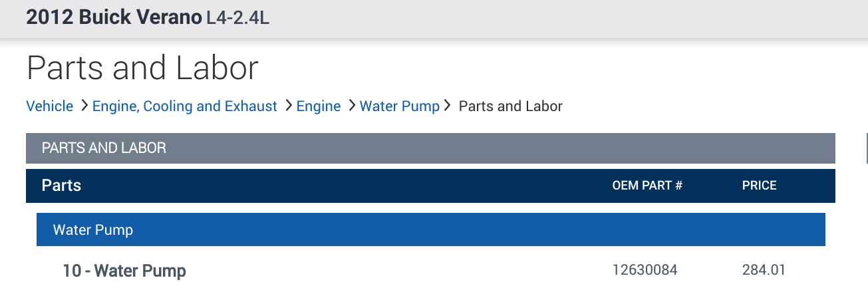Click the 284.01 price value

[x=764, y=270]
